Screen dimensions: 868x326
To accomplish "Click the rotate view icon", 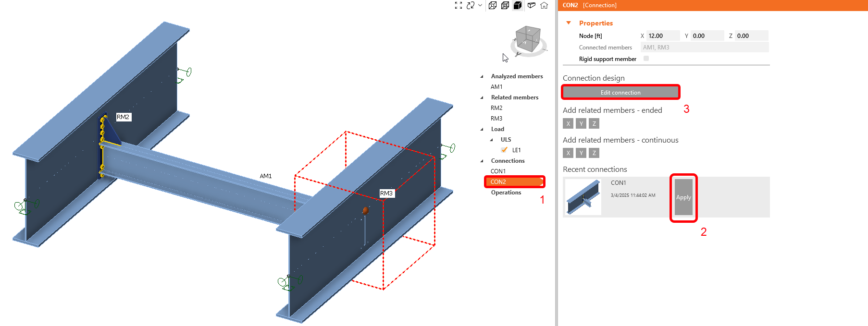I will 471,5.
